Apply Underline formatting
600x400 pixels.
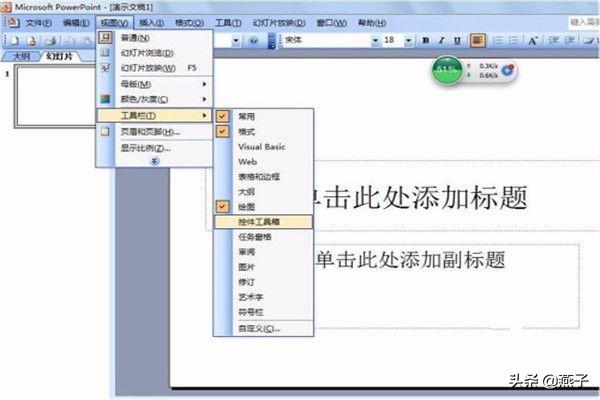[457, 40]
